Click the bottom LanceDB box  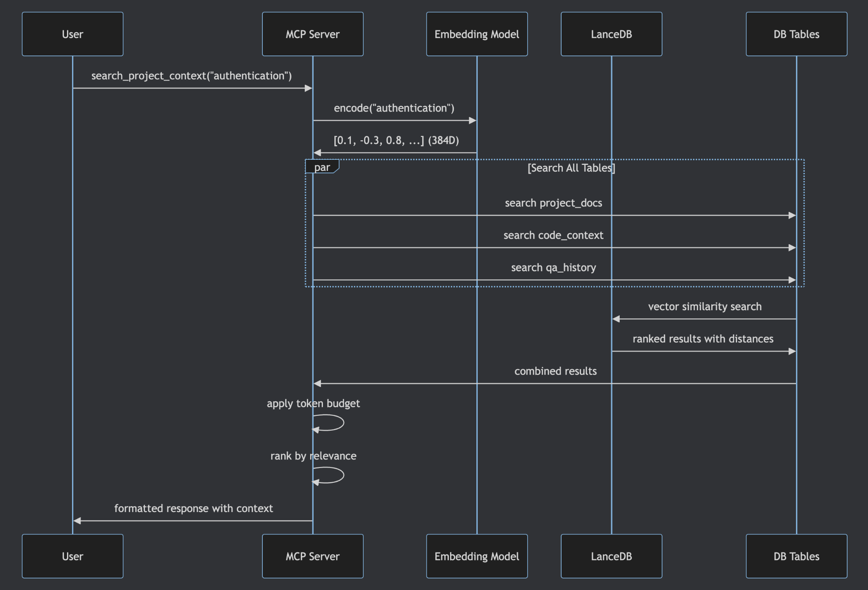[x=611, y=556]
